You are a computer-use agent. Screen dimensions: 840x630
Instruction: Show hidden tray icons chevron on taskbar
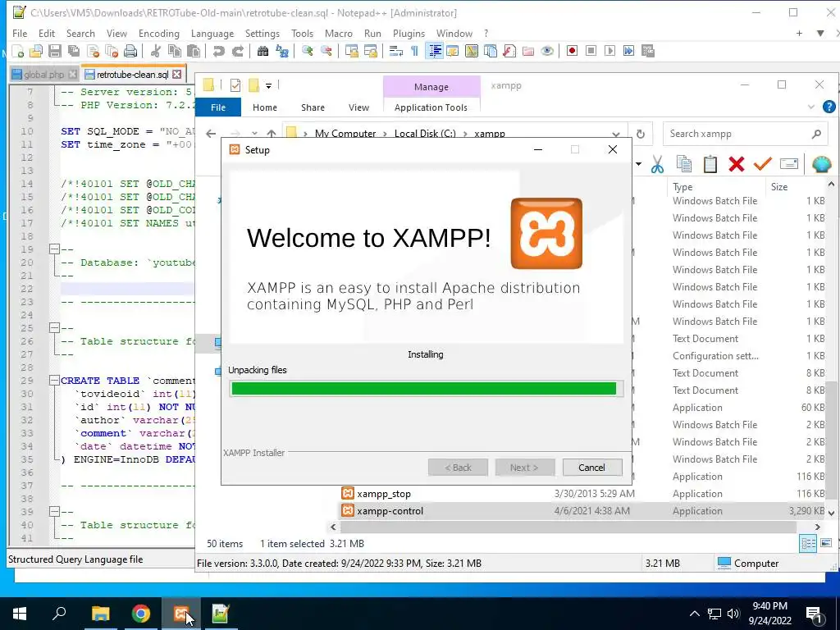[694, 614]
